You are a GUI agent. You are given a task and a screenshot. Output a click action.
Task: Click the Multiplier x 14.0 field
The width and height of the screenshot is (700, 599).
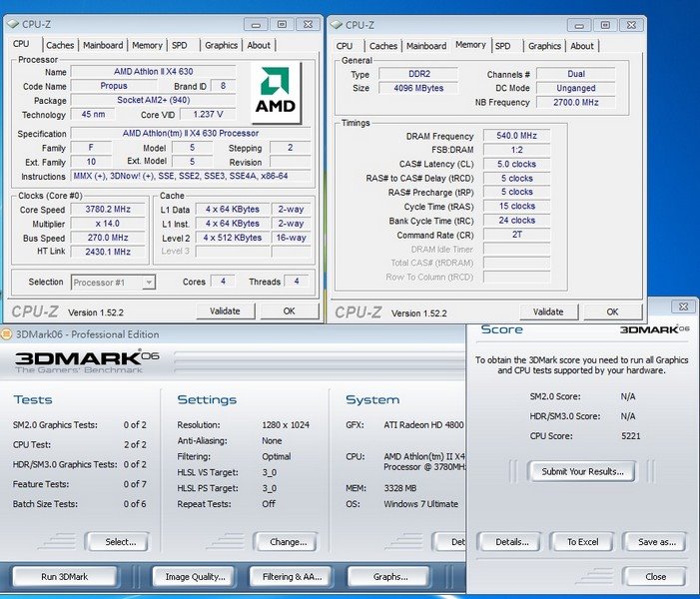click(x=108, y=224)
